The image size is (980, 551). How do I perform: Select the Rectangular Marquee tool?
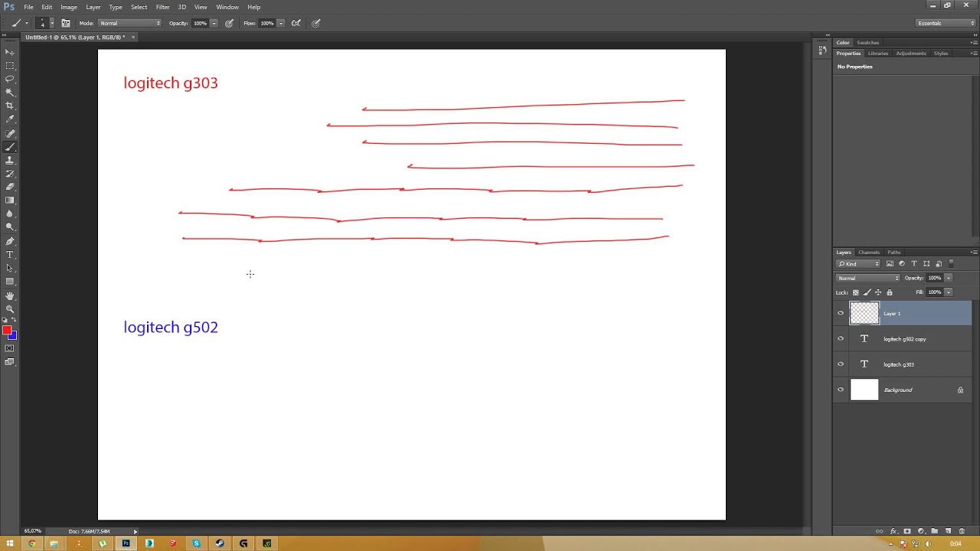click(x=10, y=66)
